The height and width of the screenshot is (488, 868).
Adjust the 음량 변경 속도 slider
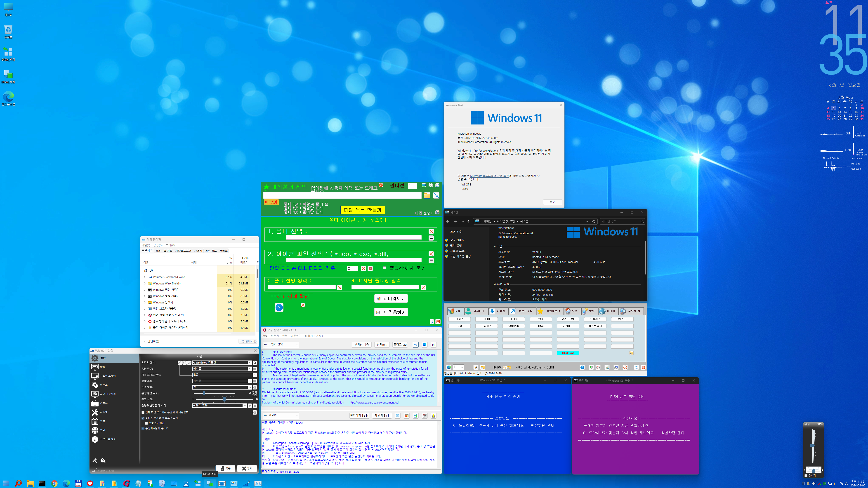pos(204,393)
